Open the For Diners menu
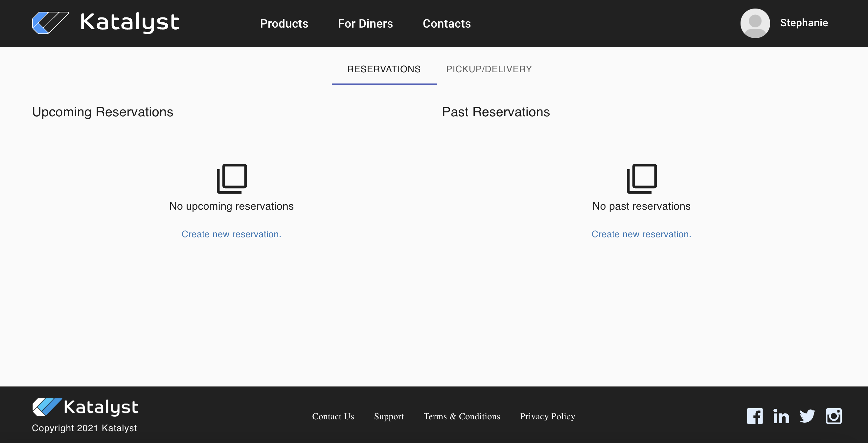868x443 pixels. point(365,24)
